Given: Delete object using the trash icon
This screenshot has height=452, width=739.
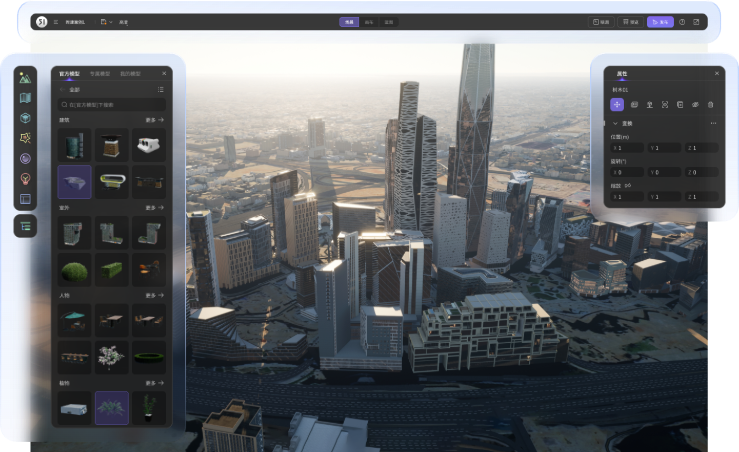Looking at the screenshot, I should [711, 104].
